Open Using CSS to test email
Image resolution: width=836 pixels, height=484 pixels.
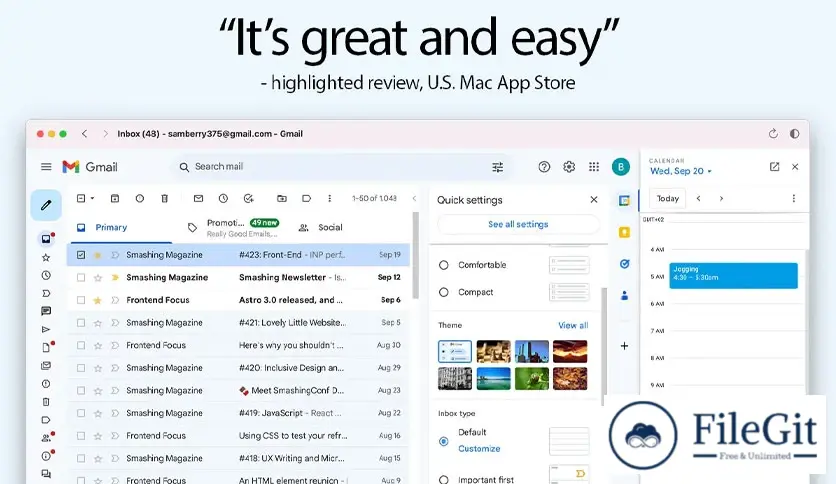point(238,435)
